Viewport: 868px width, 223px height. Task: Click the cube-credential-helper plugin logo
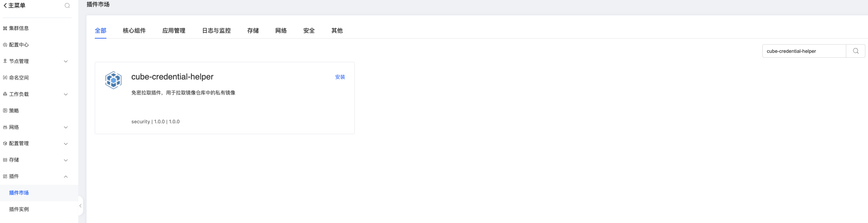pyautogui.click(x=114, y=80)
